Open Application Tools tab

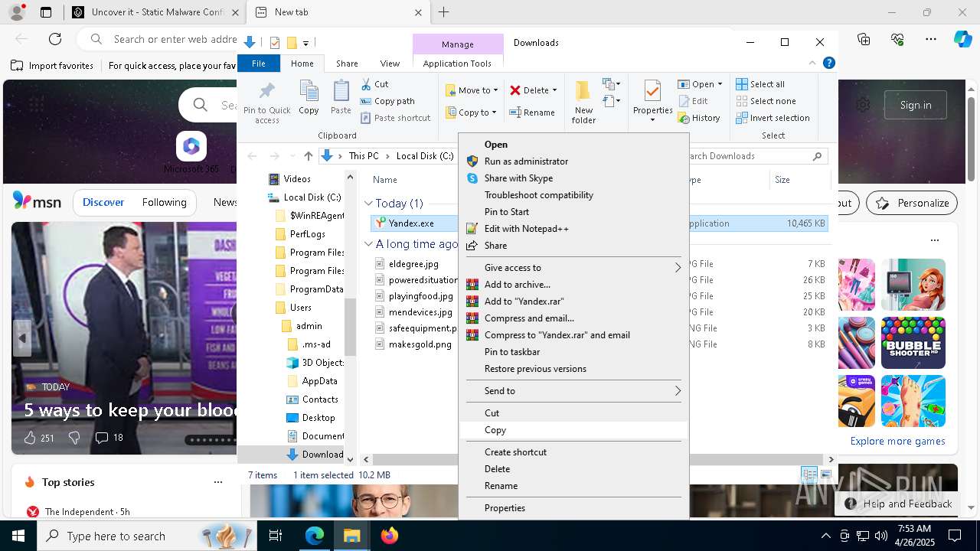click(457, 64)
